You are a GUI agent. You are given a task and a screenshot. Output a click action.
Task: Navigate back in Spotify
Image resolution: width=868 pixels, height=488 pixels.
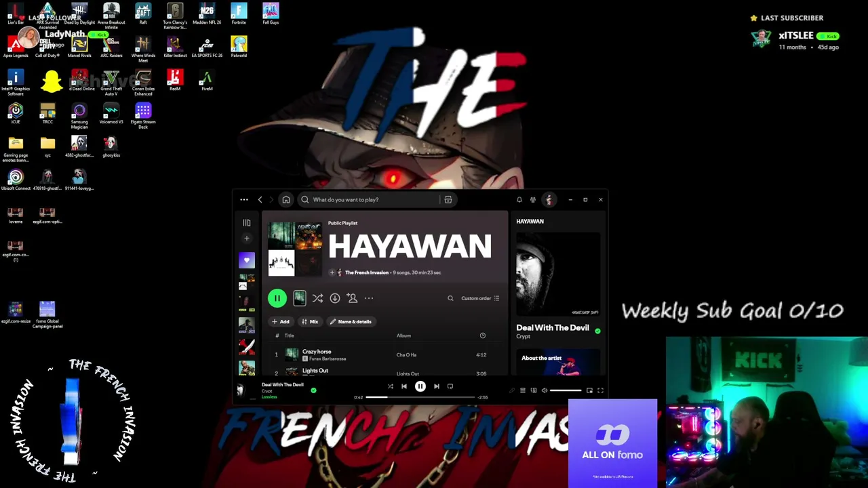pos(260,200)
